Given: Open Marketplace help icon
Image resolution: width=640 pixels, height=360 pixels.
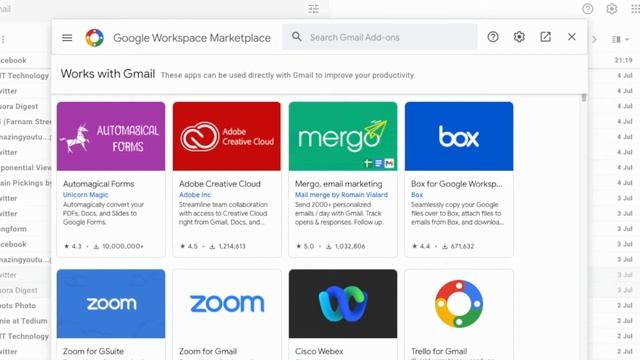Looking at the screenshot, I should [x=493, y=37].
